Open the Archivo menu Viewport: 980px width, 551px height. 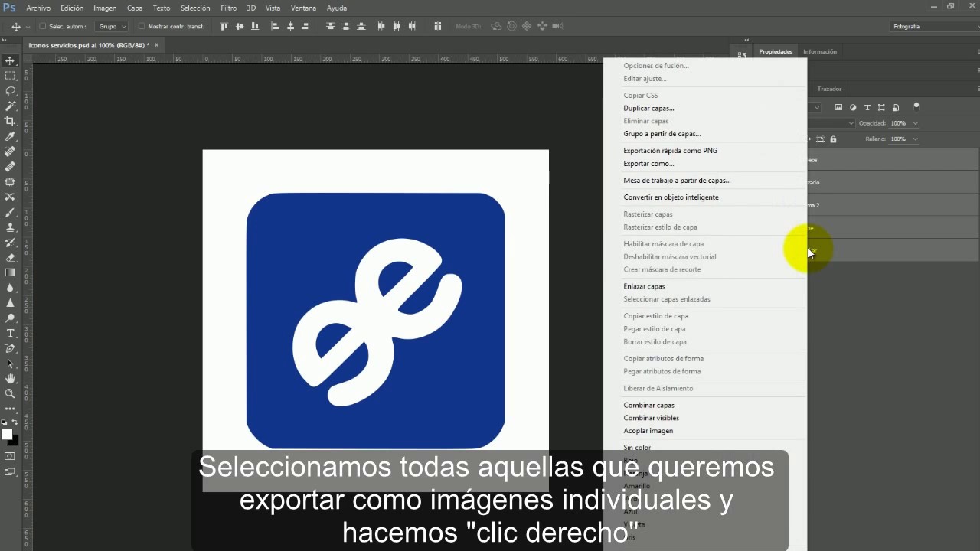tap(38, 8)
